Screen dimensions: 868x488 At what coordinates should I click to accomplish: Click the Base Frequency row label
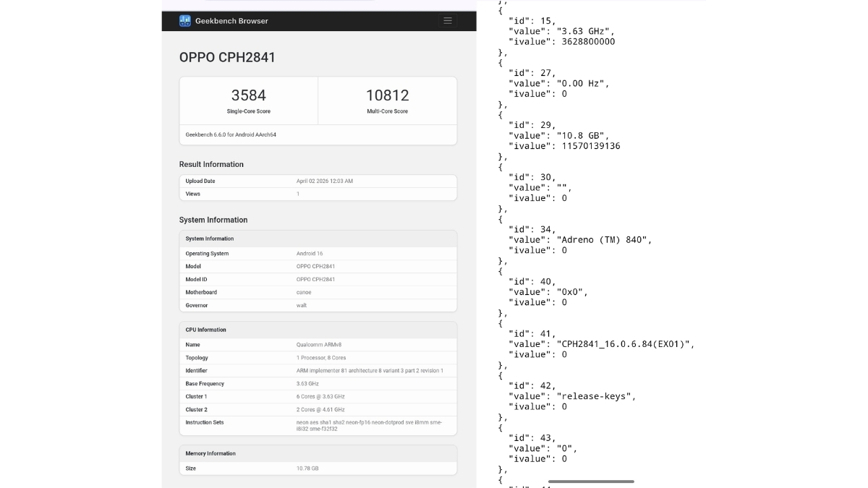tap(205, 384)
